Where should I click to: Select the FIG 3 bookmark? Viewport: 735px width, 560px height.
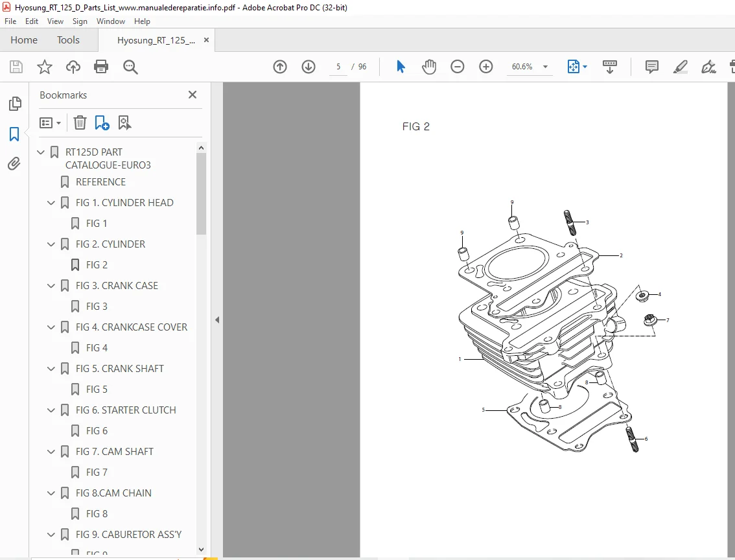97,307
